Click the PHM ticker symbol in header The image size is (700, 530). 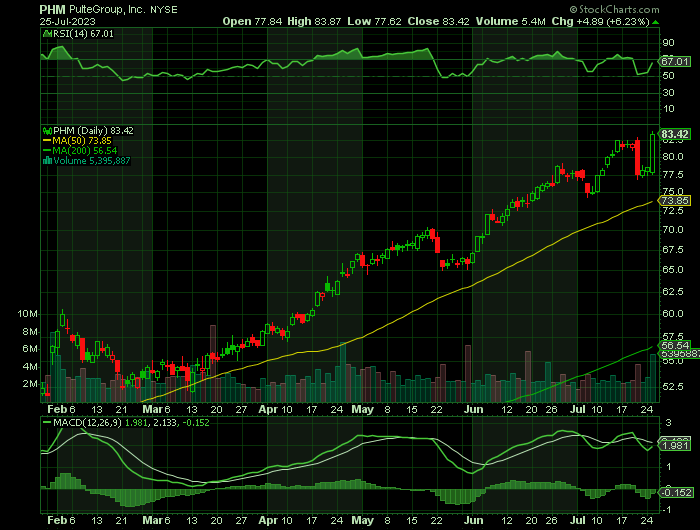pos(53,9)
